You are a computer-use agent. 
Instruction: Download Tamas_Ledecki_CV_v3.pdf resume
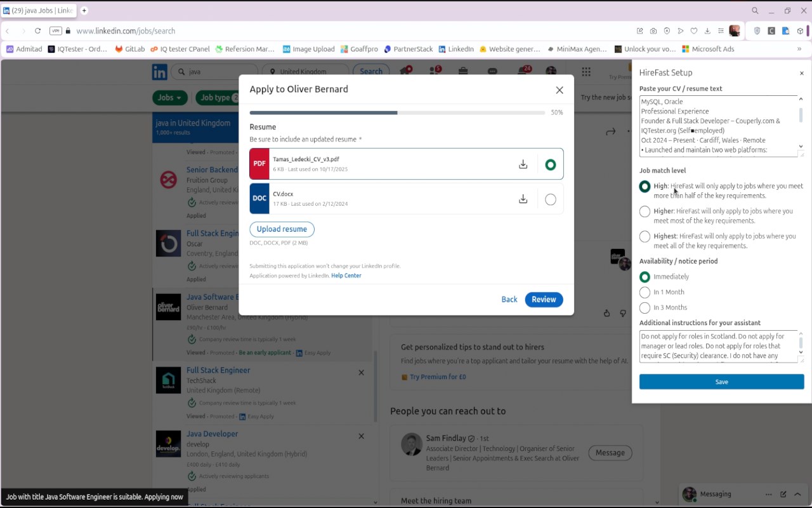click(523, 164)
